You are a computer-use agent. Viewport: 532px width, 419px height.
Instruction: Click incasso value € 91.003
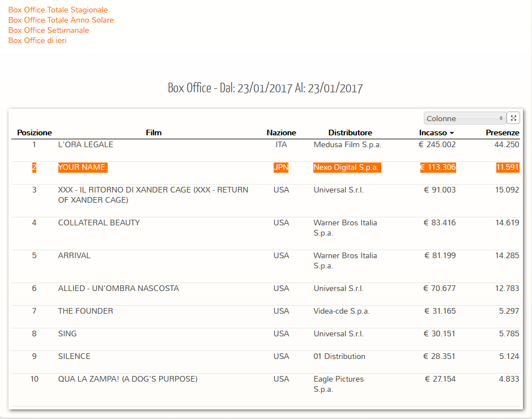click(440, 190)
